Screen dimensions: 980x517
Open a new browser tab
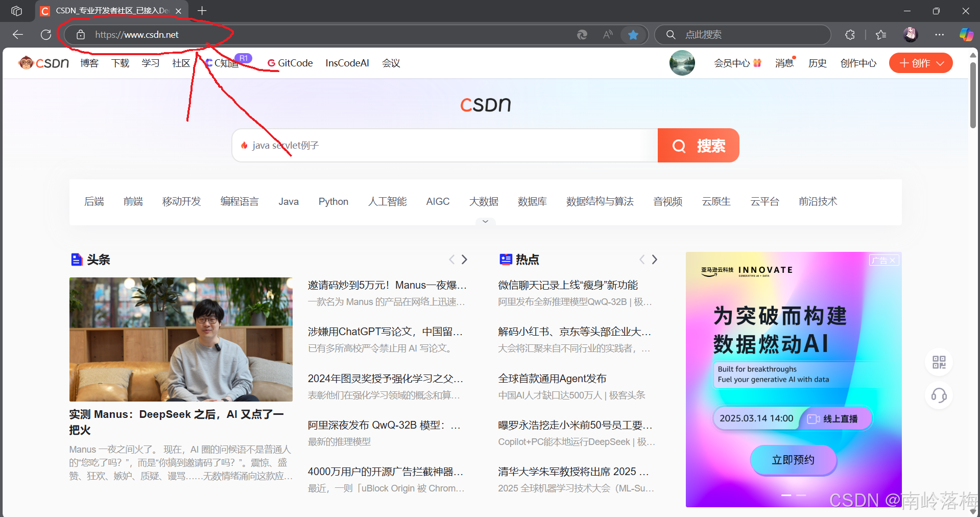pyautogui.click(x=202, y=11)
